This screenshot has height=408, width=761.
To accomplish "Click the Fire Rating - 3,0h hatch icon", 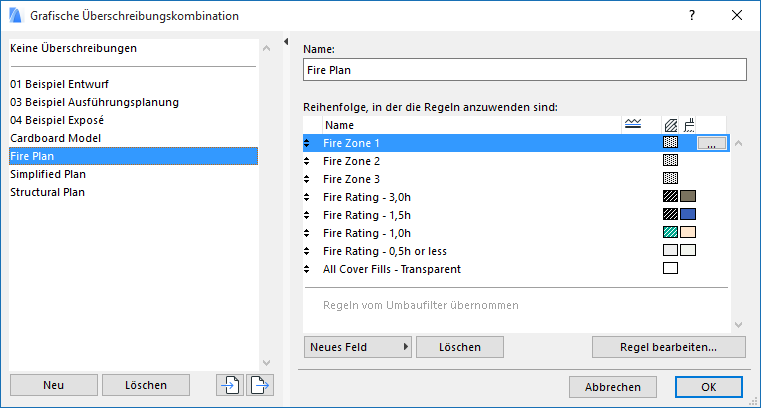I will 671,197.
